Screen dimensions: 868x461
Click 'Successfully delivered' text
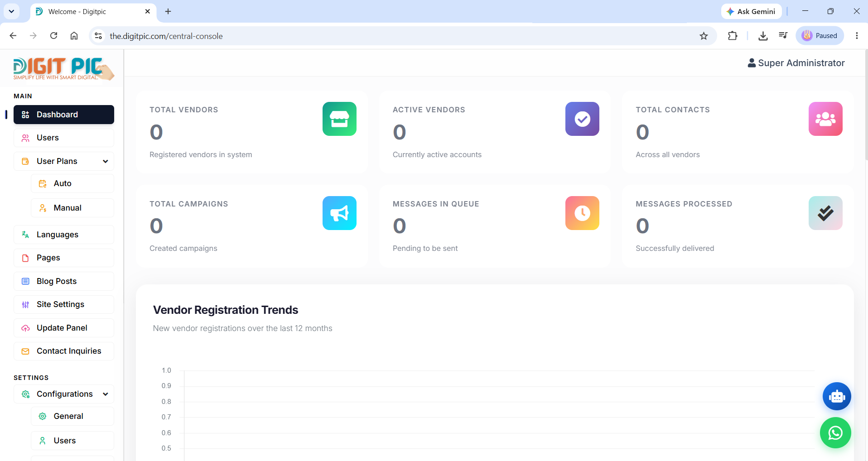click(x=675, y=248)
